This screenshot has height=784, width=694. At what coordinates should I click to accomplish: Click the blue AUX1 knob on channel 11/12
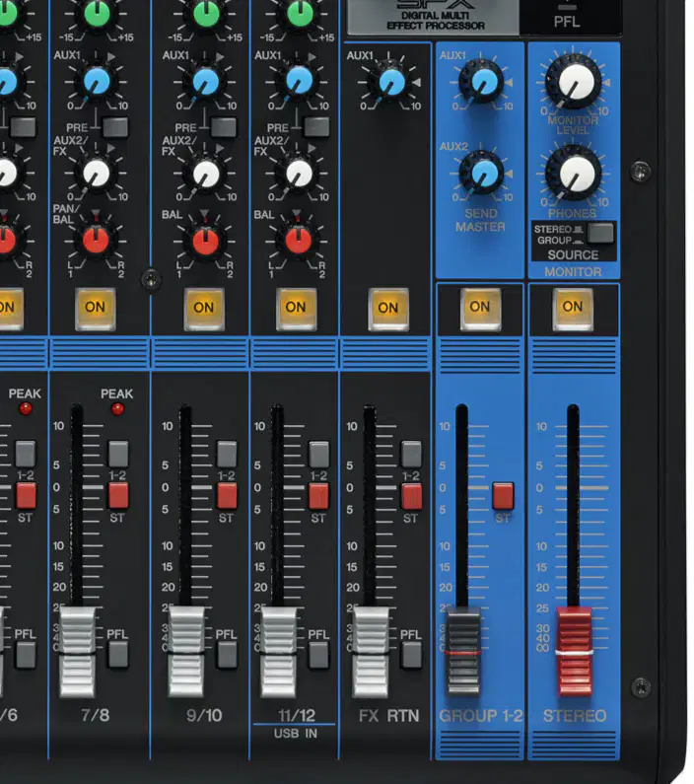pyautogui.click(x=300, y=81)
